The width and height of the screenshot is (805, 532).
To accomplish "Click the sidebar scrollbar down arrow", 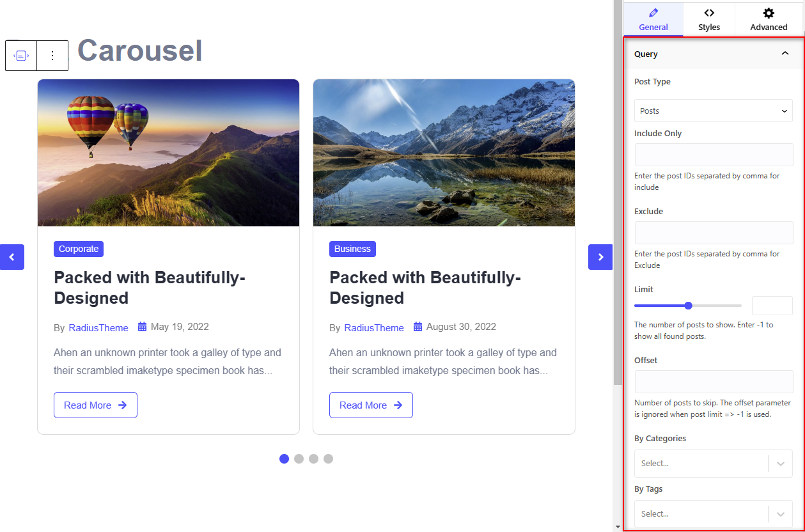I will click(617, 527).
